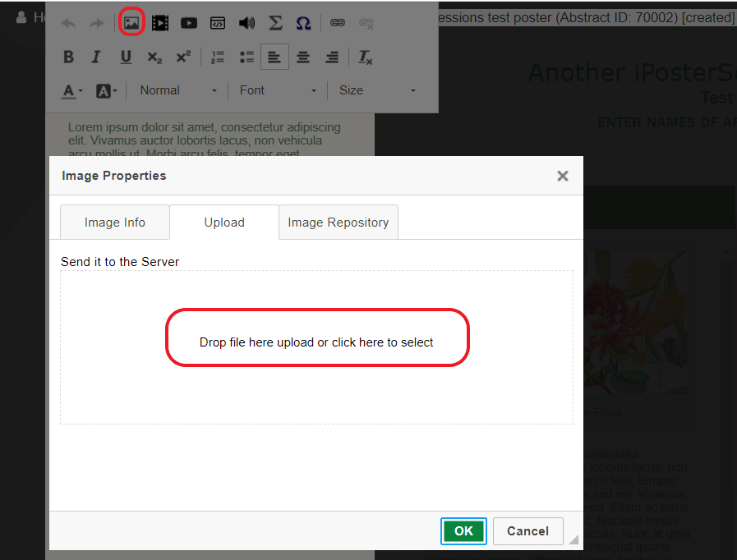
Task: Open the Image Repository tab
Action: pyautogui.click(x=339, y=223)
